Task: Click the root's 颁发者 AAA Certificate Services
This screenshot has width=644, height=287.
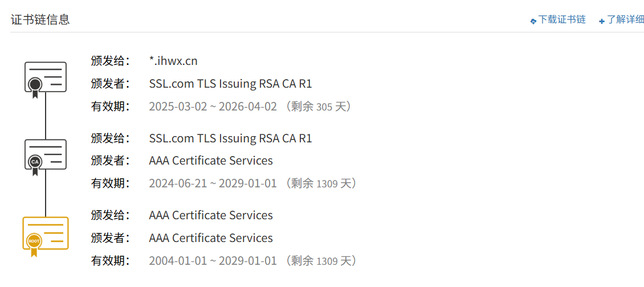Action: pos(211,237)
